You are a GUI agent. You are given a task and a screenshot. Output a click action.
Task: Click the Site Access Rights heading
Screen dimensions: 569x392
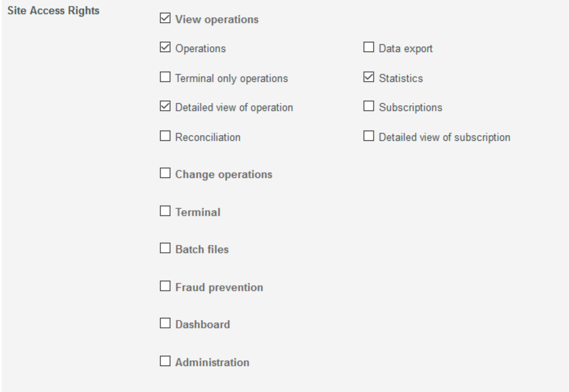pyautogui.click(x=53, y=11)
